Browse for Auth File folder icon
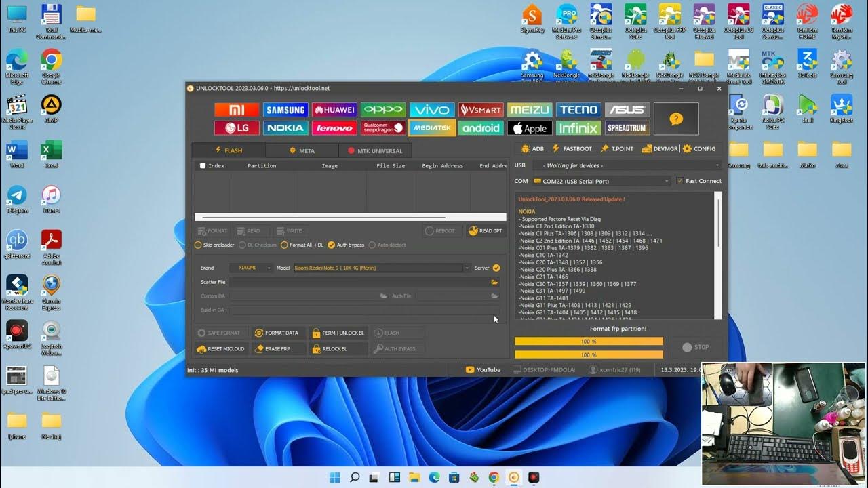 point(494,296)
